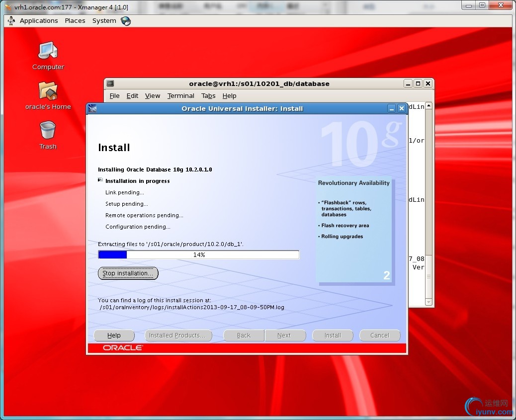Click the Install button in installer
The height and width of the screenshot is (420, 516).
click(333, 336)
